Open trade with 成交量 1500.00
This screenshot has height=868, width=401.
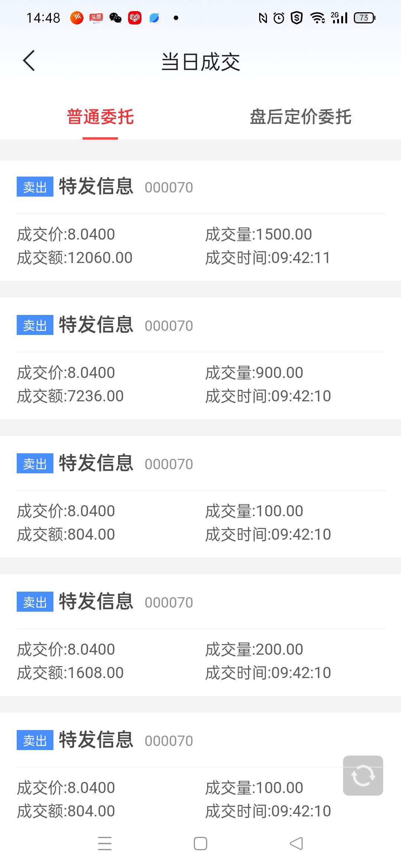(x=200, y=221)
